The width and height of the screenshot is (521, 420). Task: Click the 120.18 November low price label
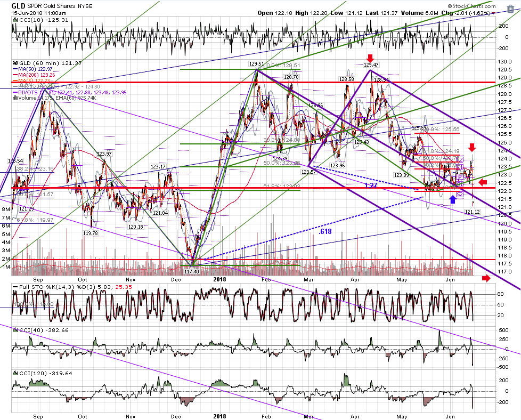135,227
